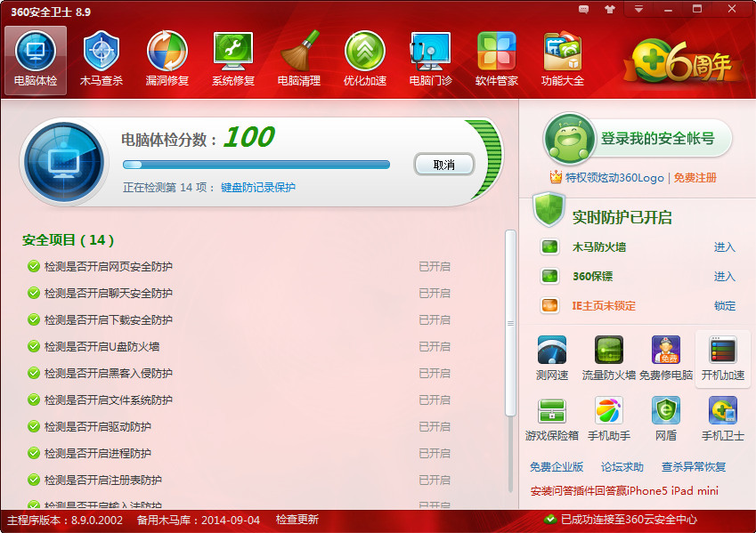Click the scan progress bar
This screenshot has height=533, width=756.
pos(256,165)
